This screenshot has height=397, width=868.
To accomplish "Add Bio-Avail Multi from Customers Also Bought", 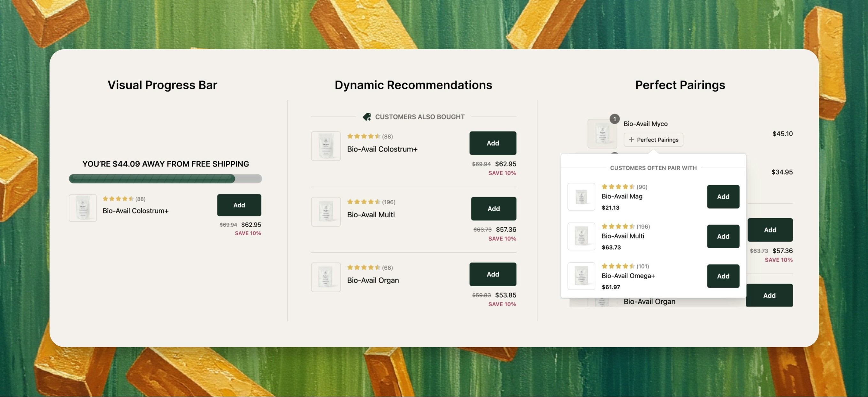I will 493,209.
